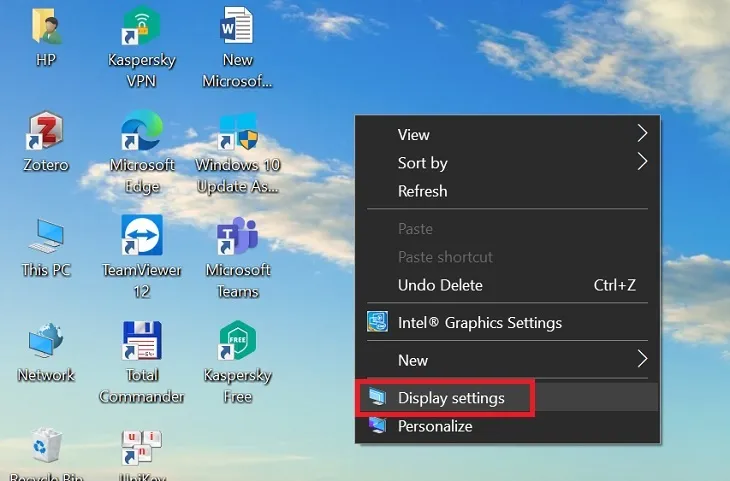This screenshot has height=481, width=730.
Task: Choose Sort by in context menu
Action: click(507, 163)
